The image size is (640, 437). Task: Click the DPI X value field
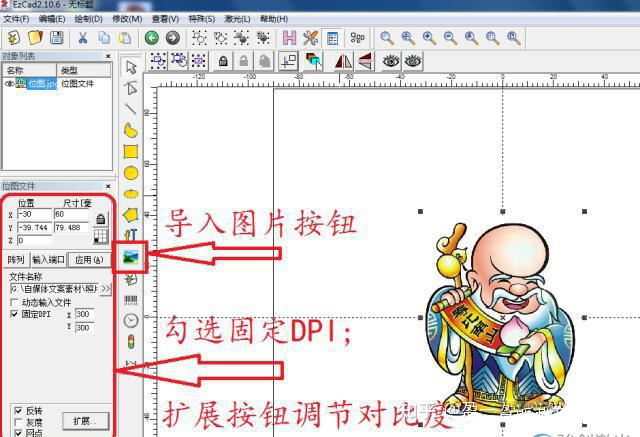[x=85, y=314]
